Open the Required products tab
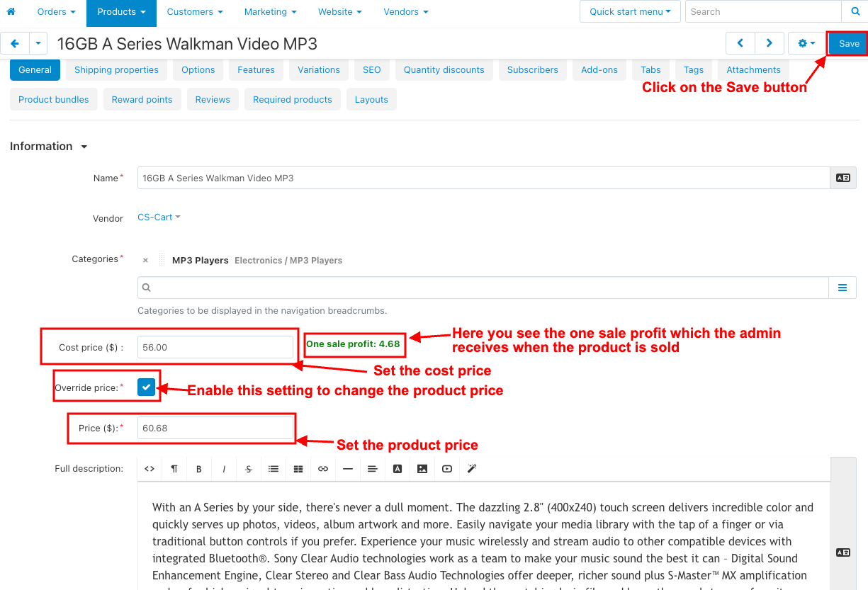 (293, 99)
